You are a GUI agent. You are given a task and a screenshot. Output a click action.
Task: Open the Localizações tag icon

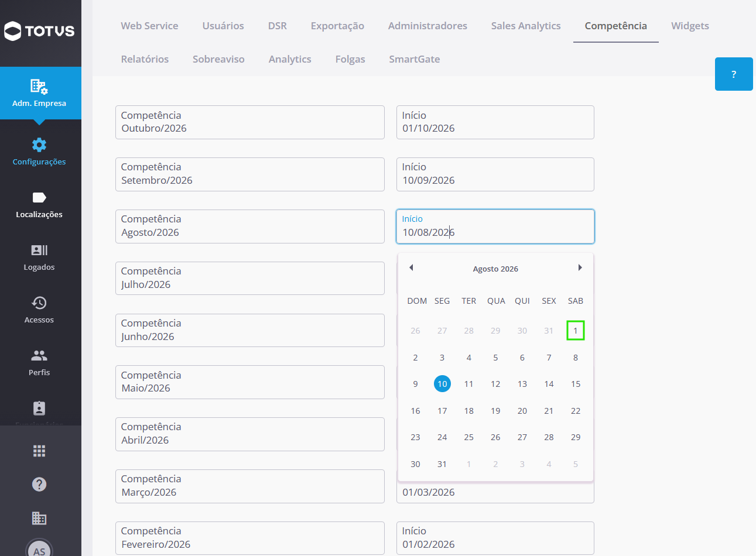(39, 197)
